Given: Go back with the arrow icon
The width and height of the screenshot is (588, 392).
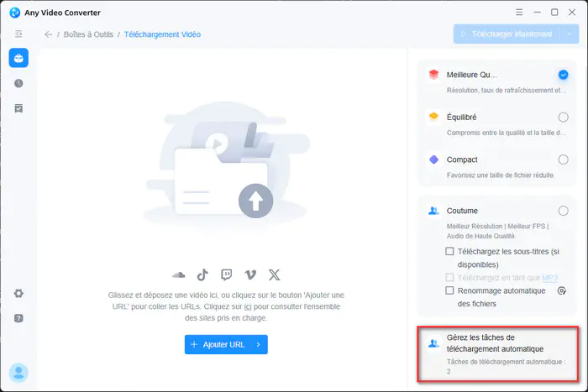Looking at the screenshot, I should (x=49, y=34).
